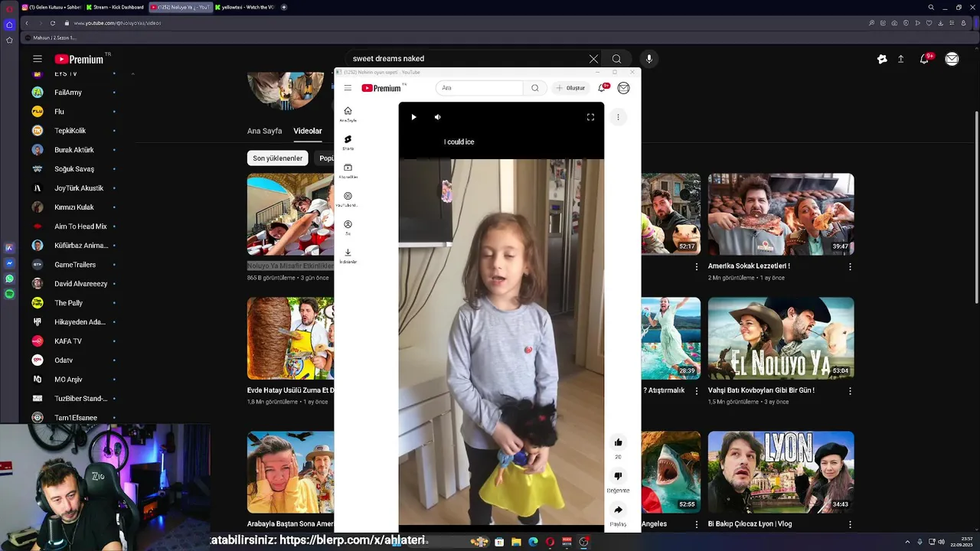Enter fullscreen for the Shorts video

click(x=590, y=117)
